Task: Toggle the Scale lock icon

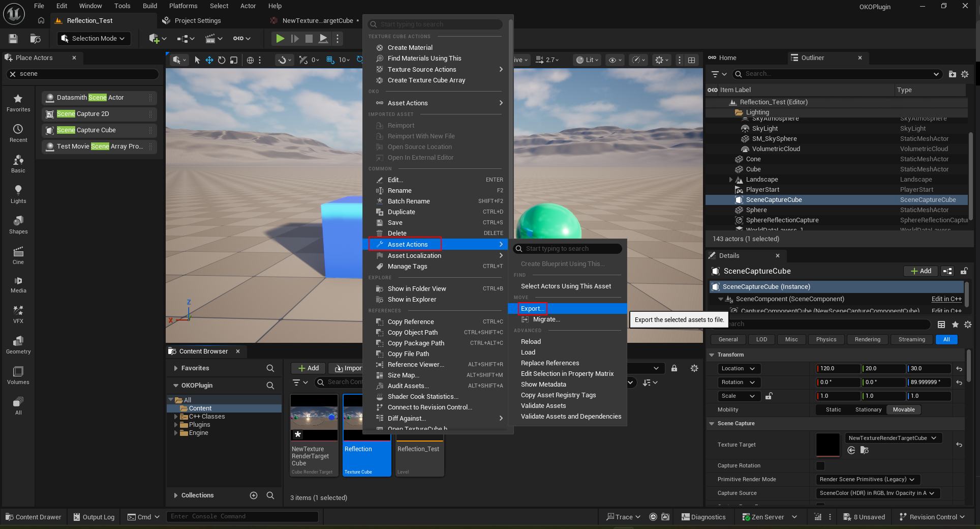Action: coord(769,396)
